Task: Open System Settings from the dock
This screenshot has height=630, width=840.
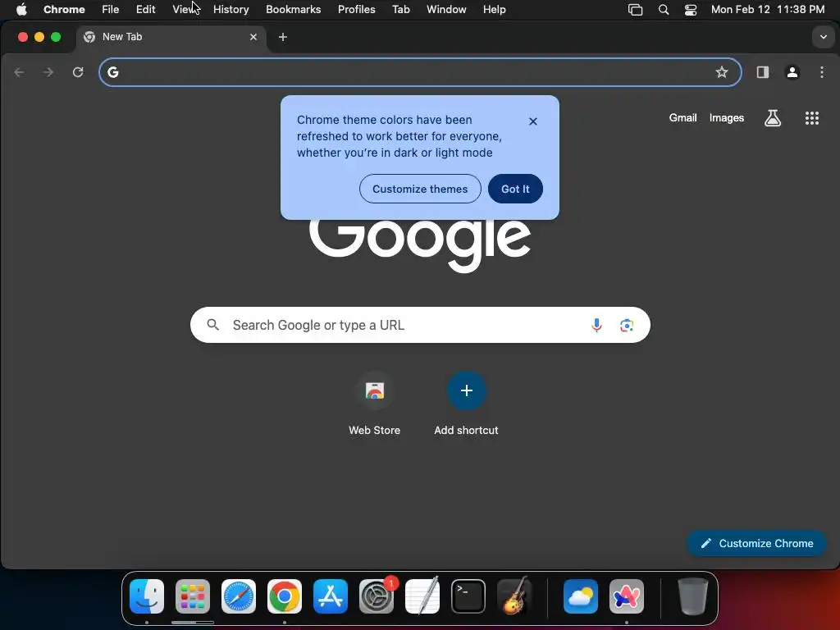Action: coord(377,596)
